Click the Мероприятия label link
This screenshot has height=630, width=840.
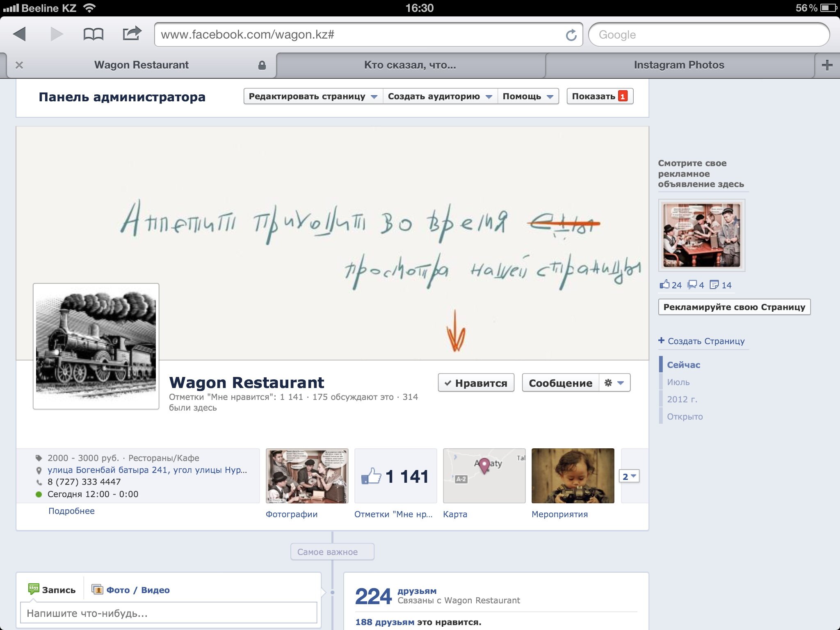559,514
